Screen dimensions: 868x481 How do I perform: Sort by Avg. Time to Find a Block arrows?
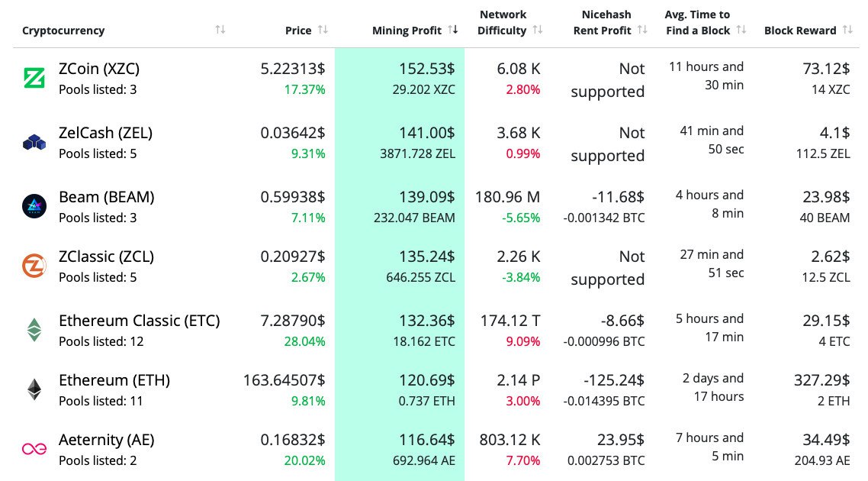pos(741,29)
